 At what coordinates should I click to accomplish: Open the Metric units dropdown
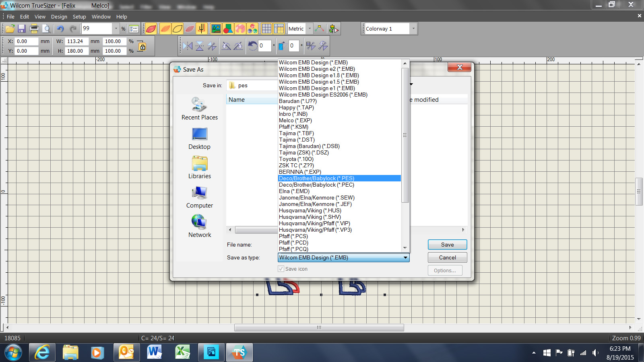[310, 29]
